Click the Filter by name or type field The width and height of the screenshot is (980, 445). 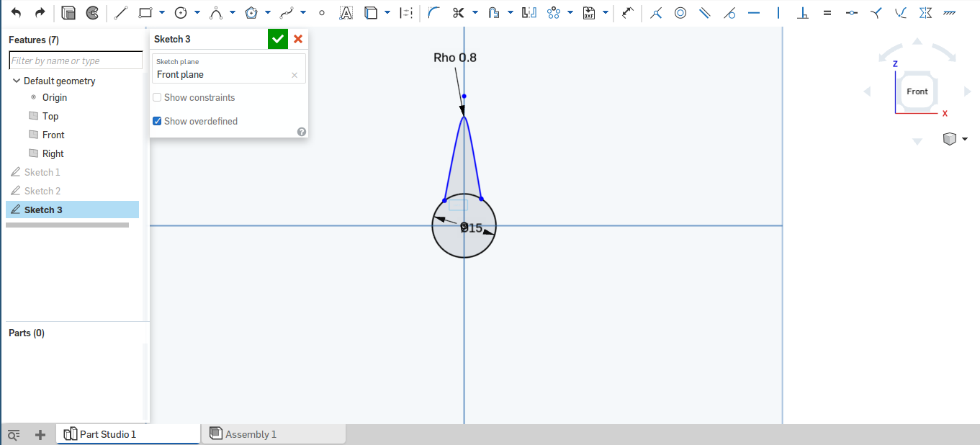coord(76,60)
